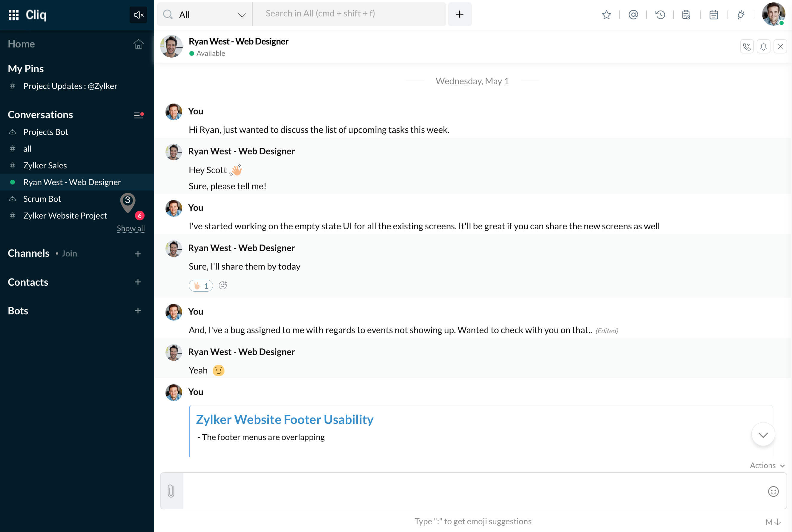Open the apps grid launcher icon
The height and width of the screenshot is (532, 792).
(13, 15)
